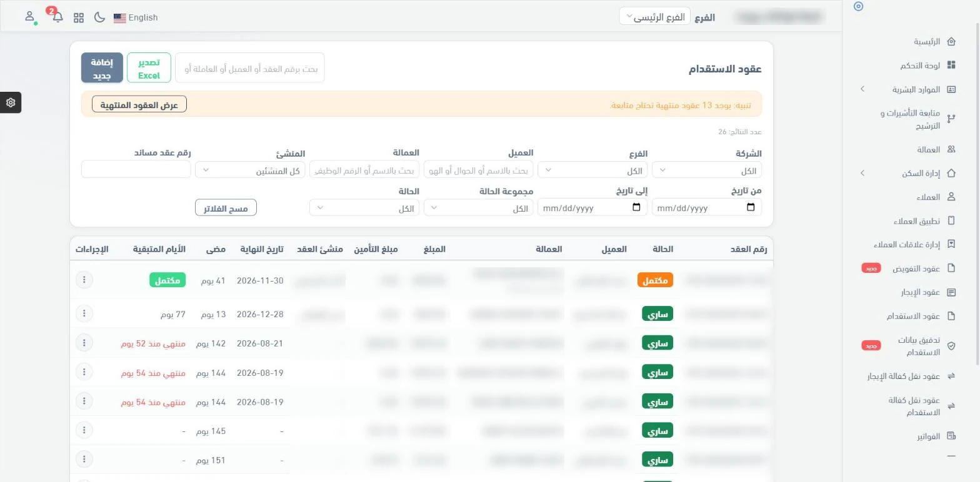
Task: Open the notifications bell
Action: coord(57,17)
